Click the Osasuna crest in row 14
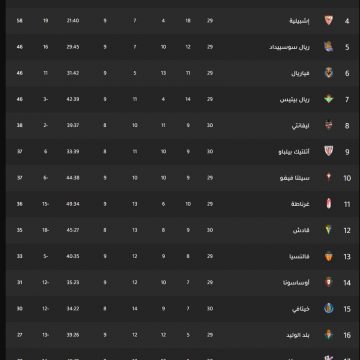360x360 pixels. tap(329, 282)
